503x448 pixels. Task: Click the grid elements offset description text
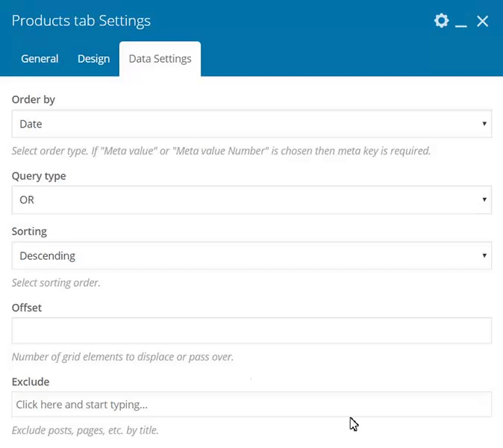point(122,357)
